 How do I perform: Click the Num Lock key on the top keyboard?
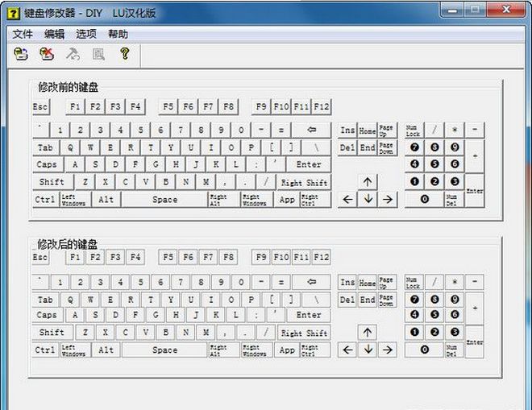[x=413, y=130]
